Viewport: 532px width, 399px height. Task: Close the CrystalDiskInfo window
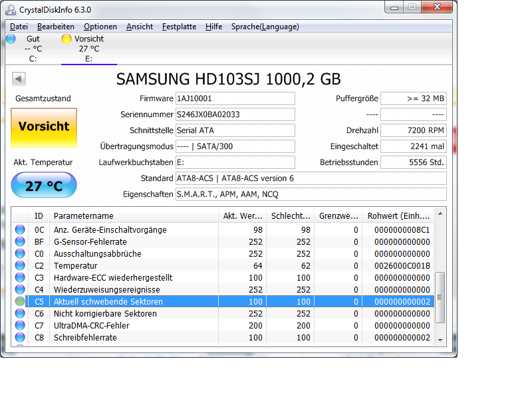(x=437, y=7)
